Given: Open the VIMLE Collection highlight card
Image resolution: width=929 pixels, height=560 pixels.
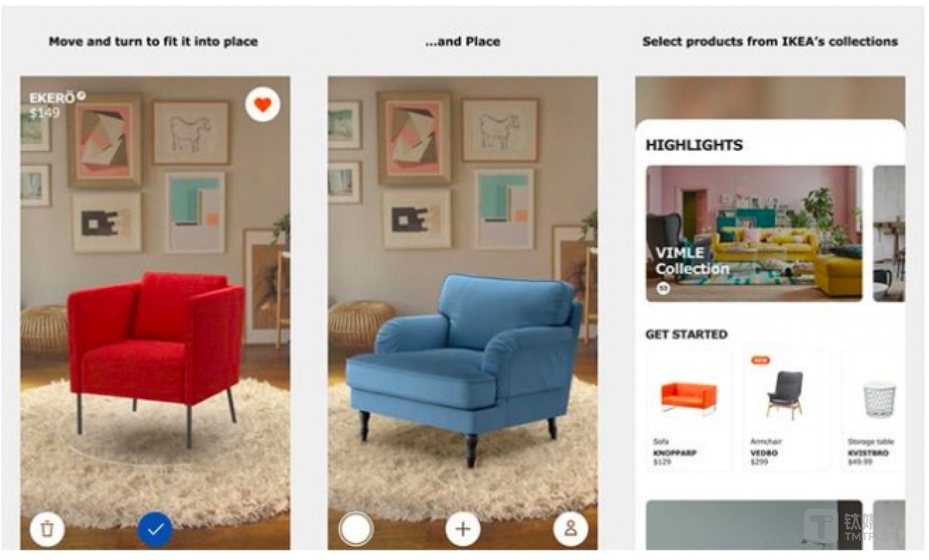Looking at the screenshot, I should [x=754, y=234].
